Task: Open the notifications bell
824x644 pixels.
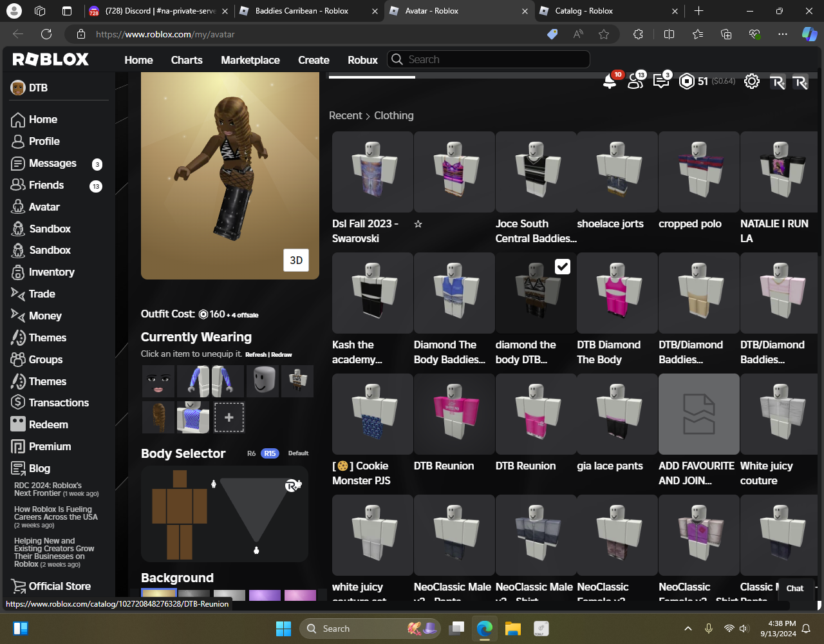Action: (609, 81)
